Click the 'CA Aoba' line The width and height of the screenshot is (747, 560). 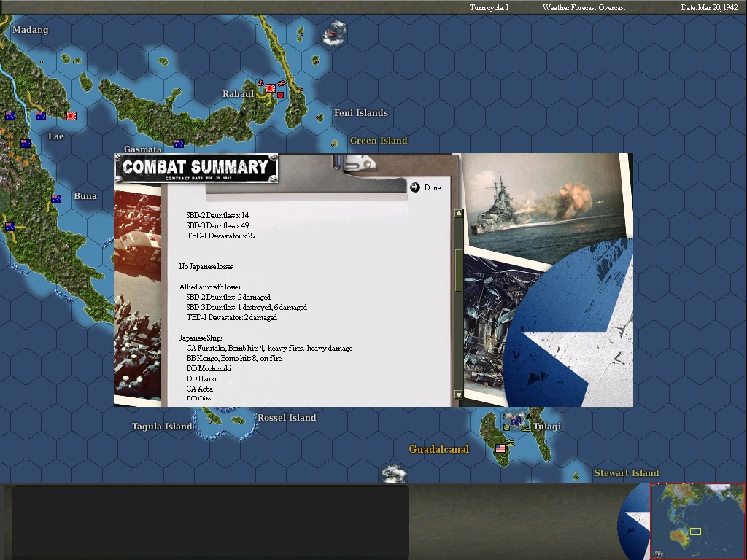click(199, 389)
